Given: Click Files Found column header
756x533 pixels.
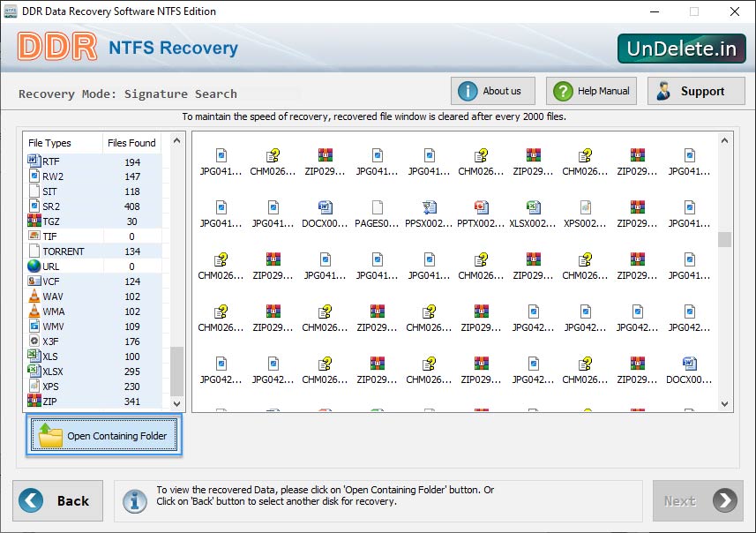Looking at the screenshot, I should point(131,143).
